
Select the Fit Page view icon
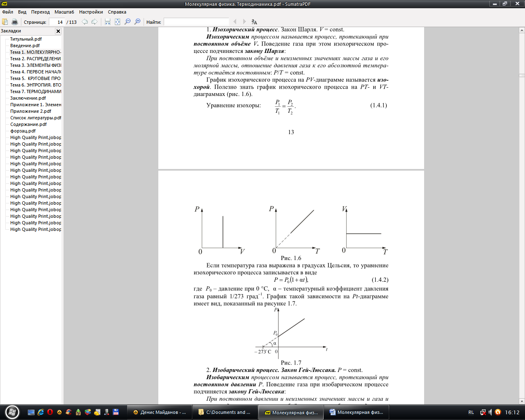click(x=117, y=22)
